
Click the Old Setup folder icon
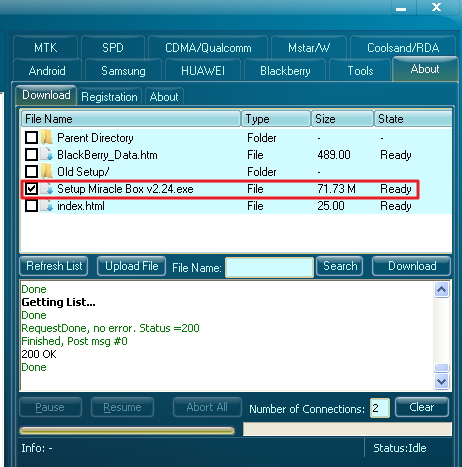[x=47, y=172]
